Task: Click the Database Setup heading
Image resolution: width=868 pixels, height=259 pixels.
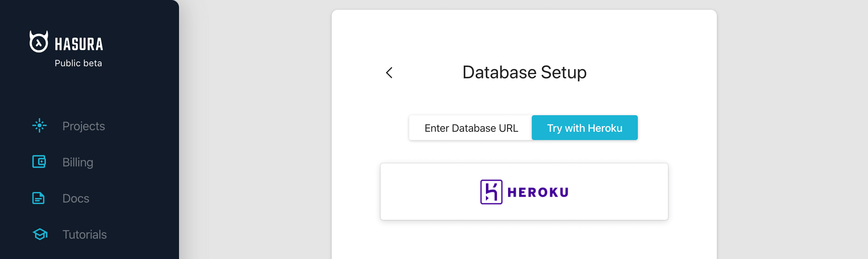Action: pos(524,72)
